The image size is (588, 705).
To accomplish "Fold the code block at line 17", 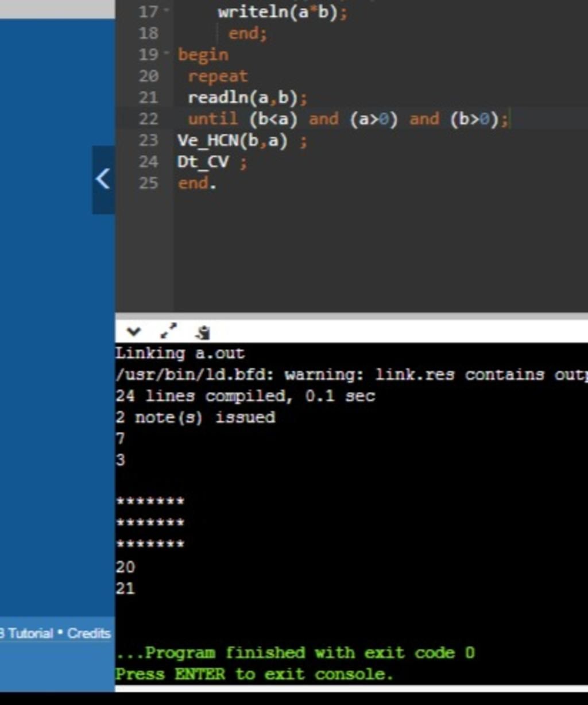I will (167, 11).
